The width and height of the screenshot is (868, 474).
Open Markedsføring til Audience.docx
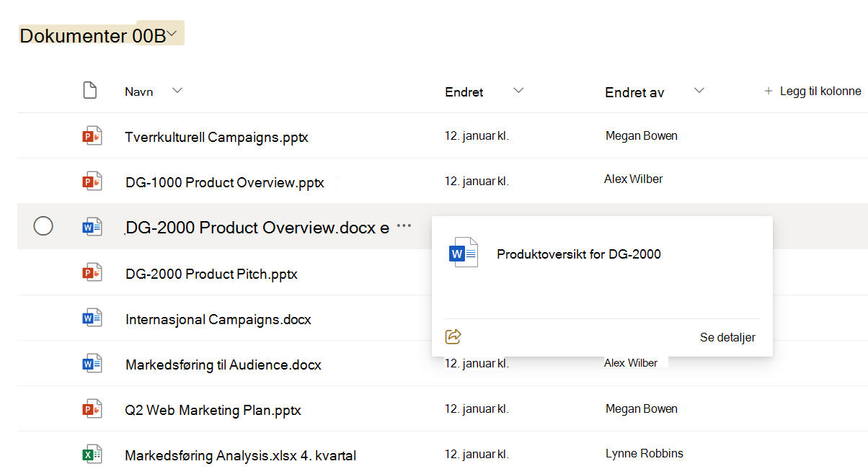[x=223, y=365]
